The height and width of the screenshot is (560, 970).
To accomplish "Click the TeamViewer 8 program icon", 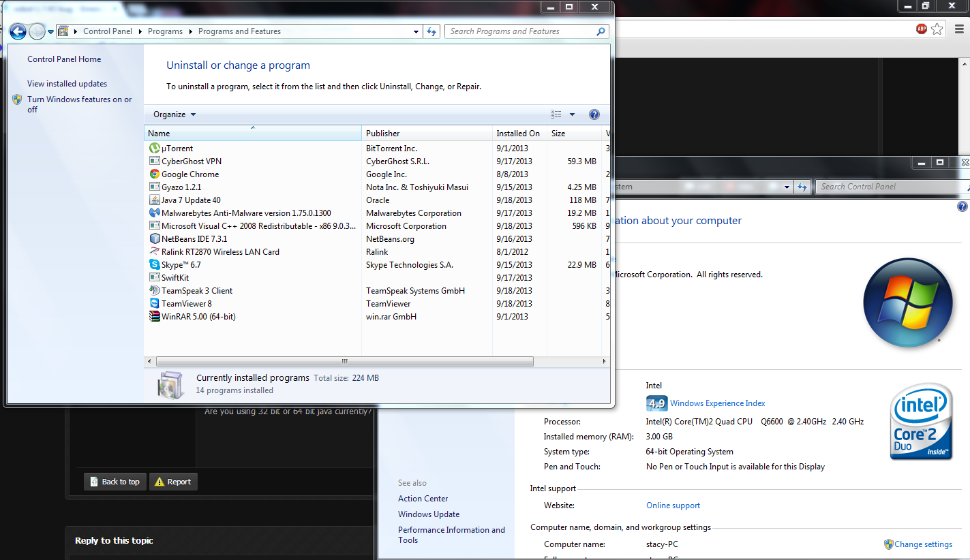I will pyautogui.click(x=155, y=303).
